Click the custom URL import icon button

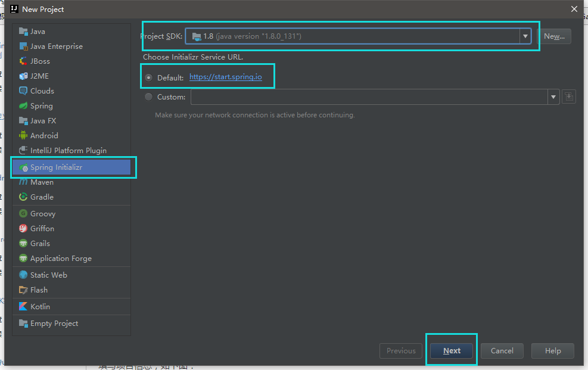[569, 97]
